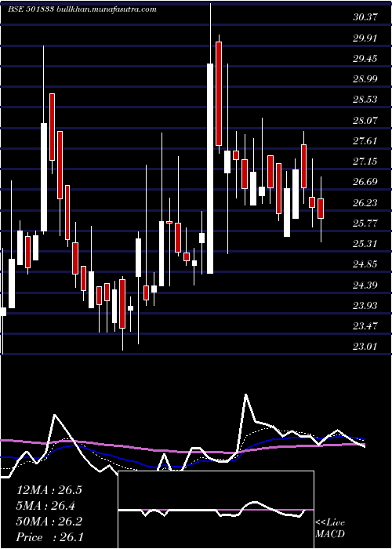Click the 27.15 price axis label

tap(365, 162)
